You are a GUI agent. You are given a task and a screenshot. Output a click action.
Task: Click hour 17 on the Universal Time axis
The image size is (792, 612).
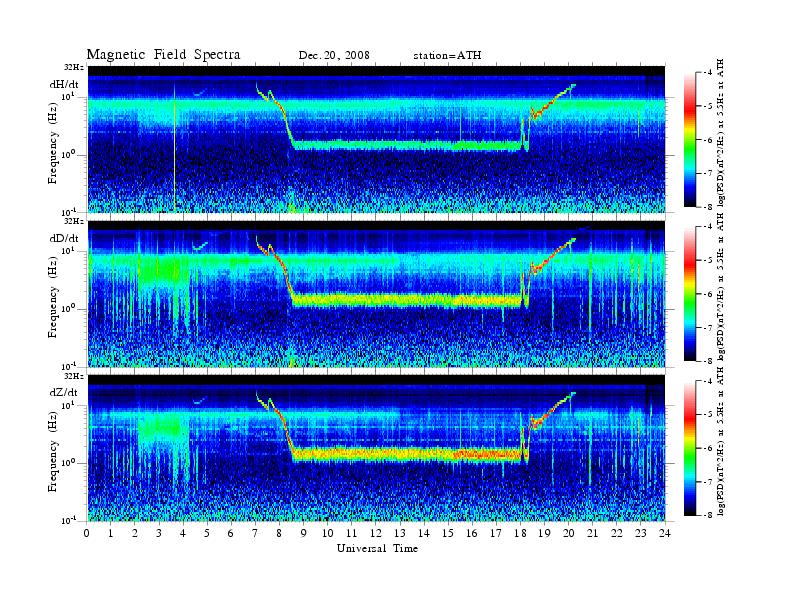click(496, 533)
